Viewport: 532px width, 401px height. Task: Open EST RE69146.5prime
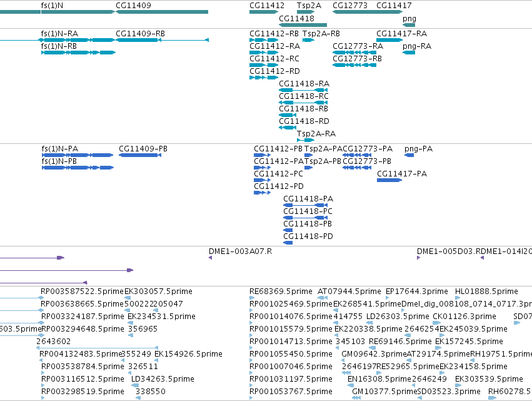[372, 348]
